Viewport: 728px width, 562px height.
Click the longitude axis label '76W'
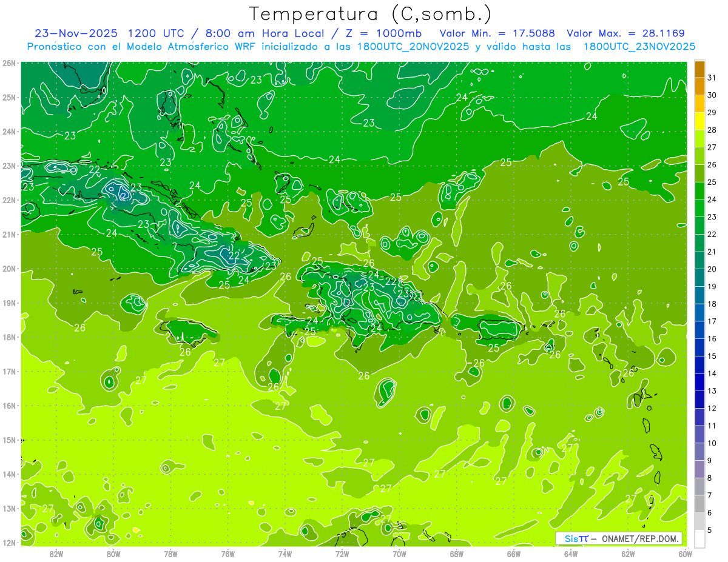click(x=227, y=554)
